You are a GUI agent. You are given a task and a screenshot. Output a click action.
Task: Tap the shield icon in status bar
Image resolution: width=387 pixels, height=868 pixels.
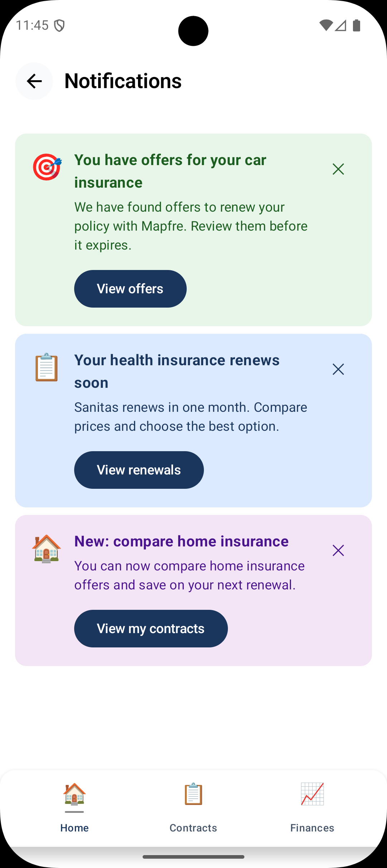coord(59,25)
